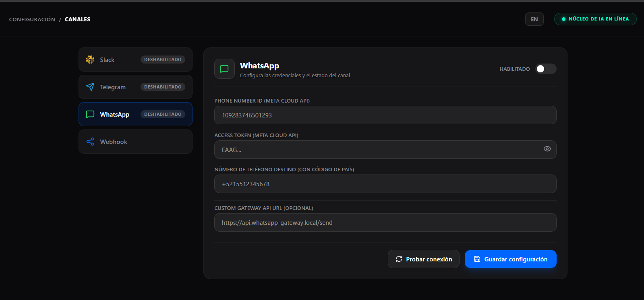Click the Webhook share icon
Screen dimensions: 644x300
click(x=90, y=142)
